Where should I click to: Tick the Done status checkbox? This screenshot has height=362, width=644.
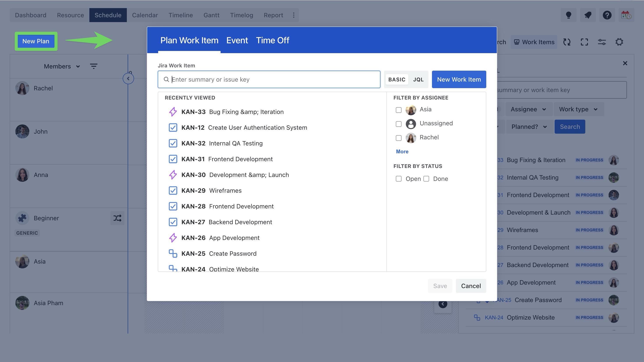[x=426, y=179]
